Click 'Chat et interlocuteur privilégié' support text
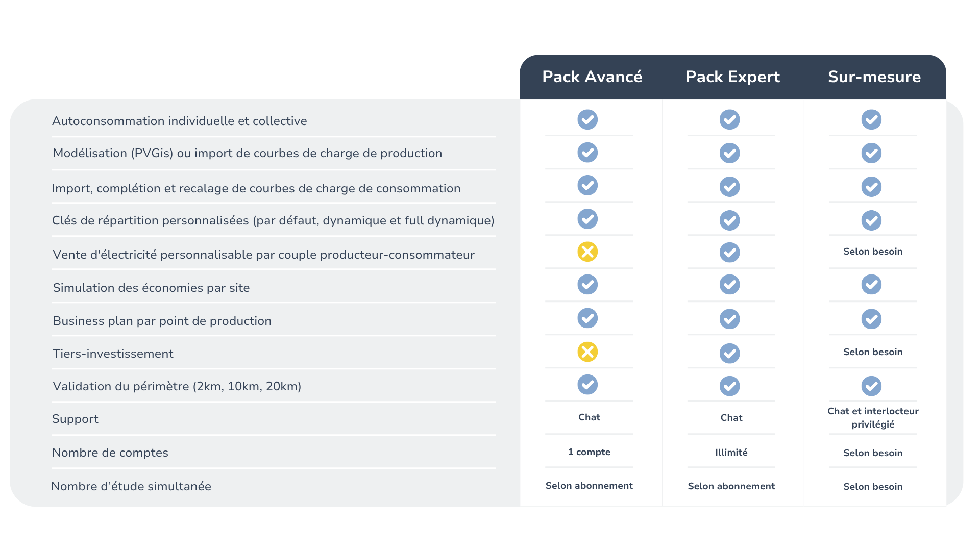This screenshot has width=980, height=551. (x=873, y=417)
